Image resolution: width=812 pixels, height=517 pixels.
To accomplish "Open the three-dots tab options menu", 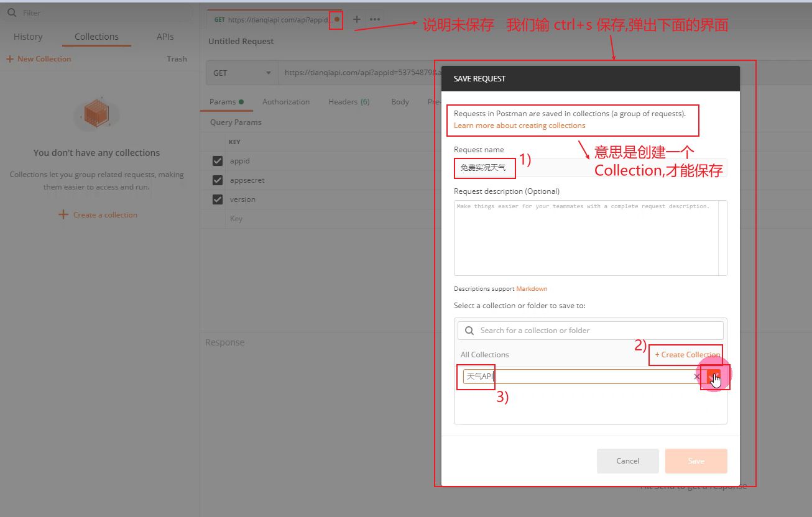I will (375, 19).
